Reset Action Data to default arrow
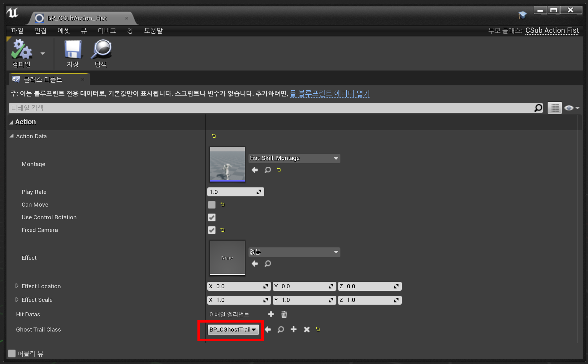The image size is (588, 364). pos(214,136)
